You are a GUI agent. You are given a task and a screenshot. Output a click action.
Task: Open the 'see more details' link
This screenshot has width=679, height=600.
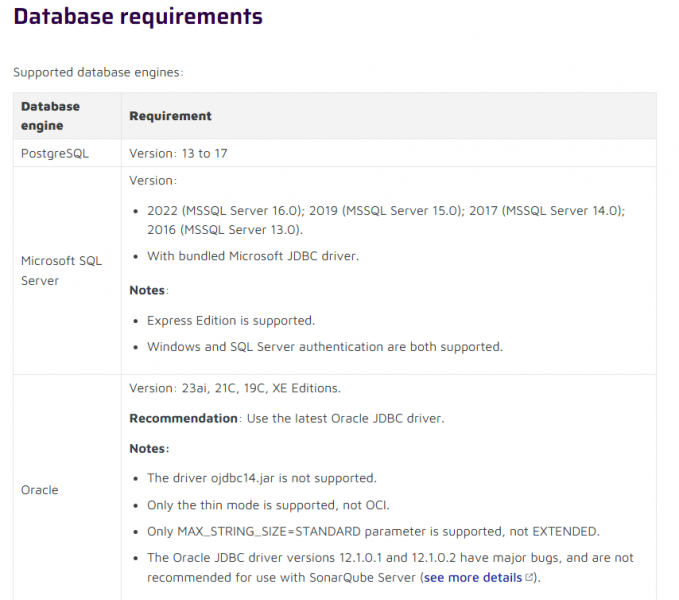coord(473,577)
